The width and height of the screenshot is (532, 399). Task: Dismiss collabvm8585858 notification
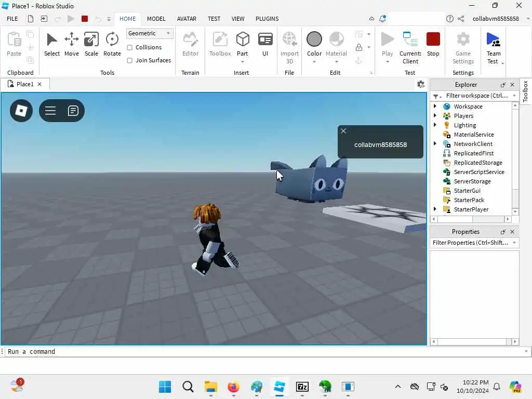point(343,131)
